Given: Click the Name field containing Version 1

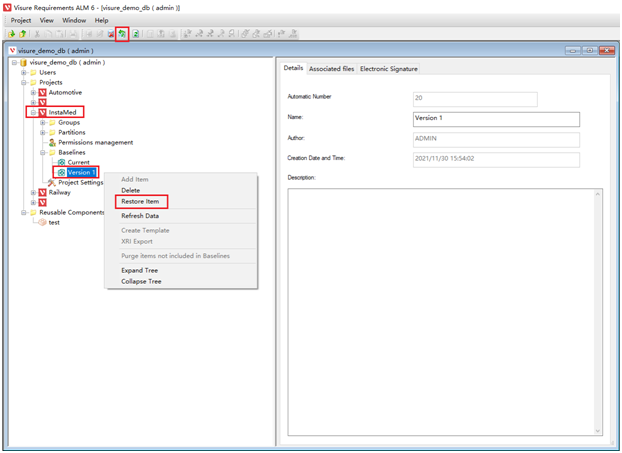Looking at the screenshot, I should tap(496, 119).
